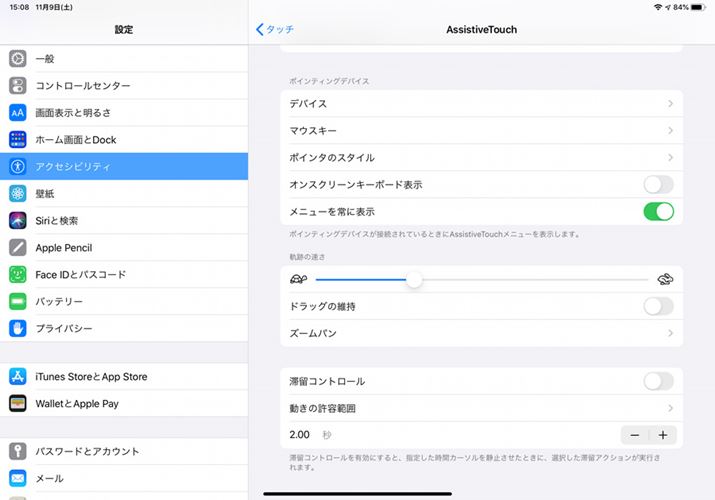
Task: Open 画面表示と明るさ settings label
Action: [x=73, y=113]
